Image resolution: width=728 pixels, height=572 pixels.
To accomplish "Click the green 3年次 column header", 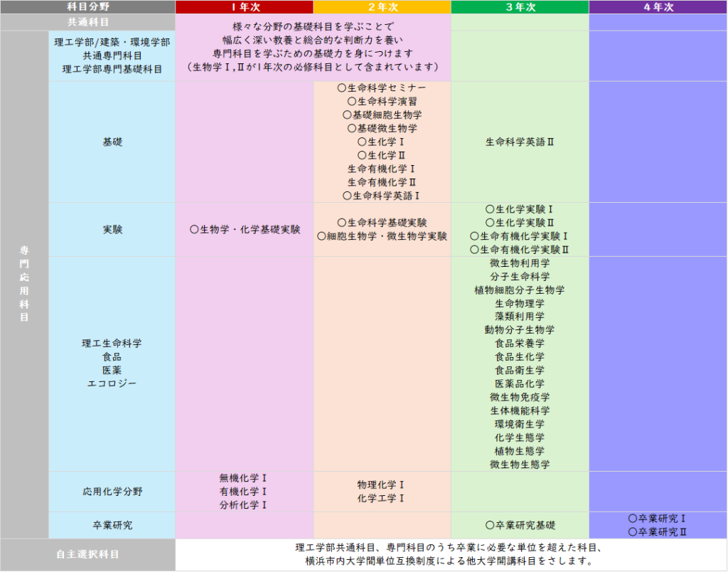I will [x=520, y=7].
